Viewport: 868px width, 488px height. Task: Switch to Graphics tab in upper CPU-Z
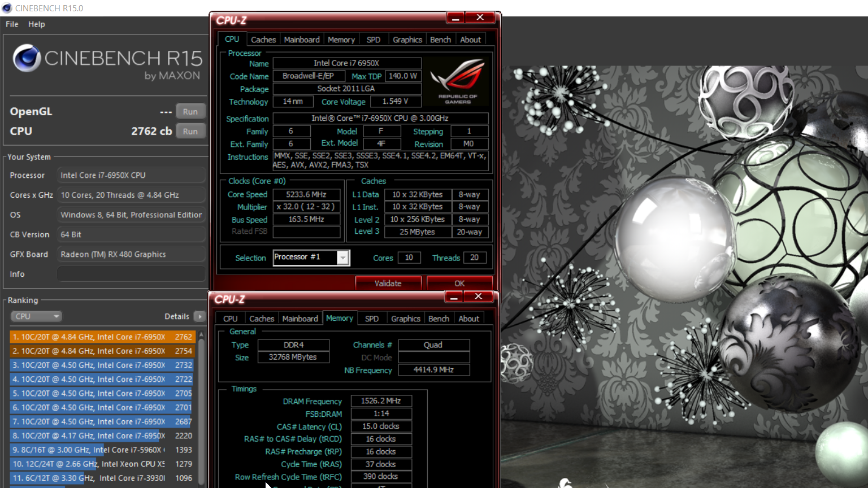click(x=407, y=40)
